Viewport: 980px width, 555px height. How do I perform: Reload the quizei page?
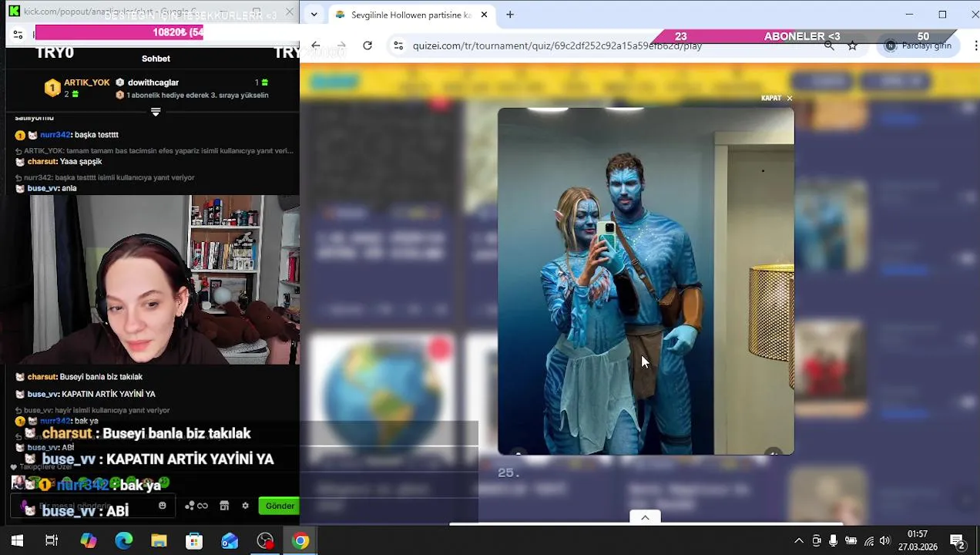(x=367, y=45)
